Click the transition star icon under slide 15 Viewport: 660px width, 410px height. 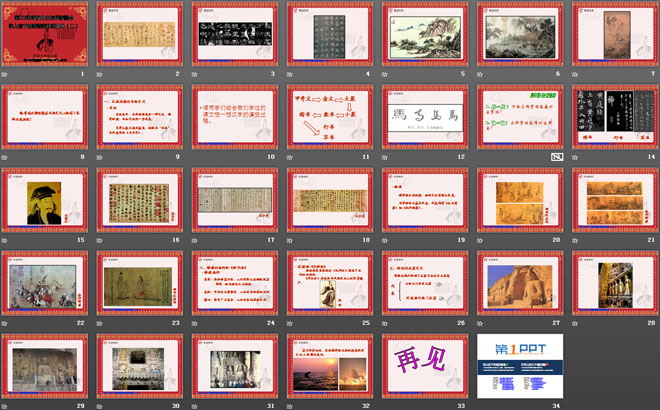[x=4, y=240]
